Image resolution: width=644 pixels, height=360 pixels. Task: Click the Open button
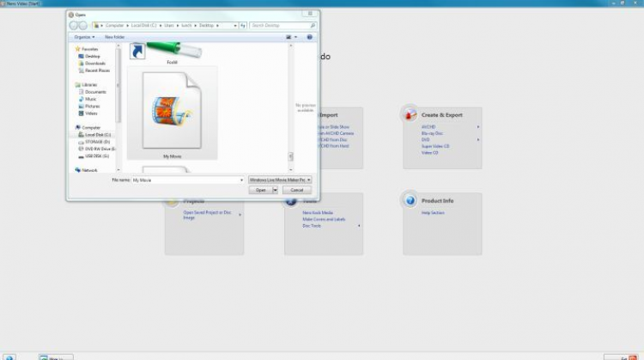coord(260,190)
